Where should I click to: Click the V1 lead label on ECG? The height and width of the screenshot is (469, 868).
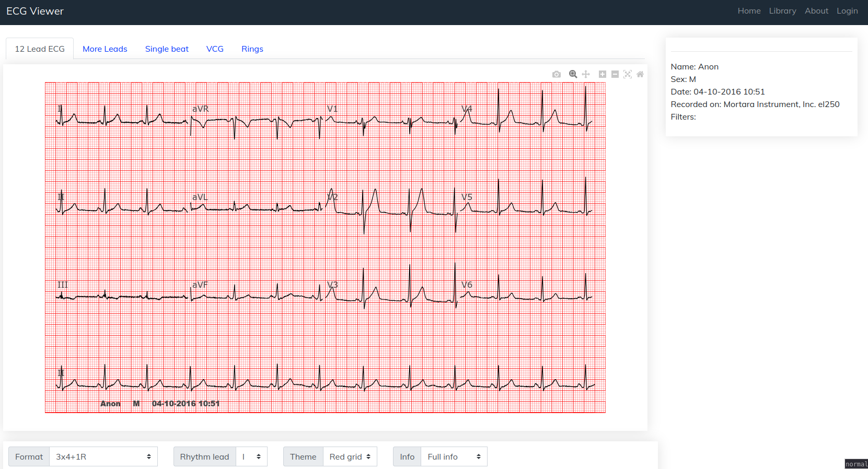point(332,109)
